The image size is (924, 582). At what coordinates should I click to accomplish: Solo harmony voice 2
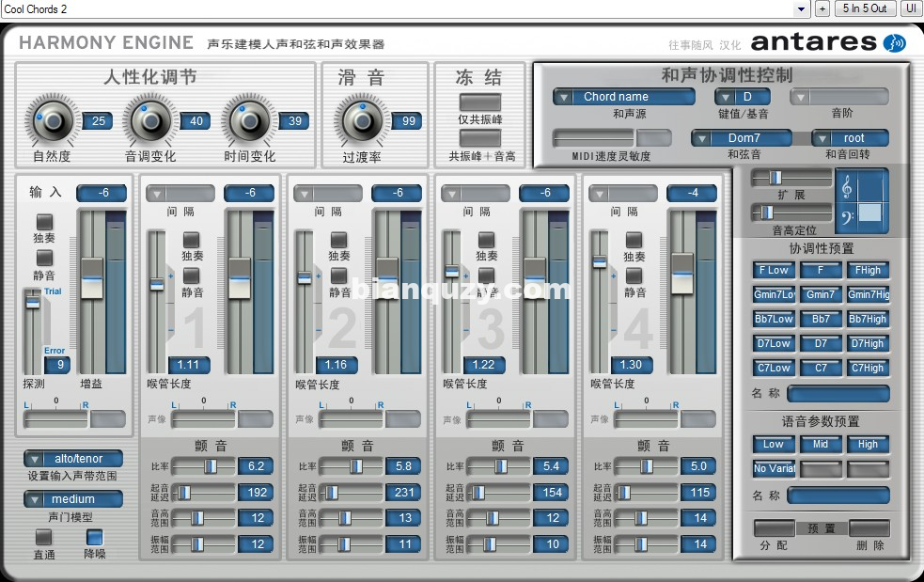(338, 240)
